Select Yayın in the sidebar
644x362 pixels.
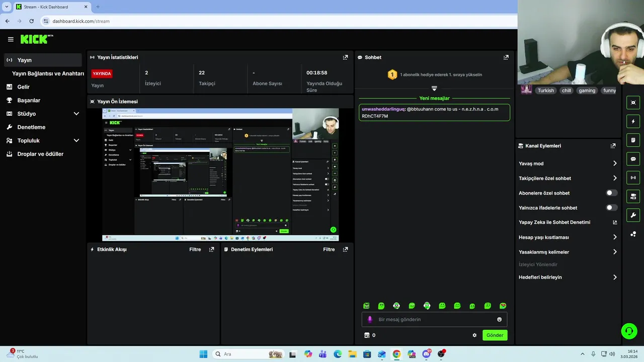(43, 60)
